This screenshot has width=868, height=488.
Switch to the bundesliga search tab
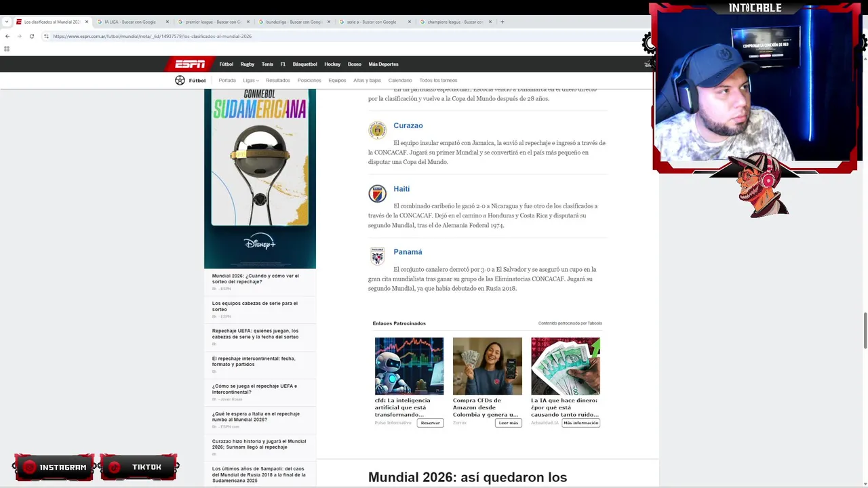(x=294, y=22)
